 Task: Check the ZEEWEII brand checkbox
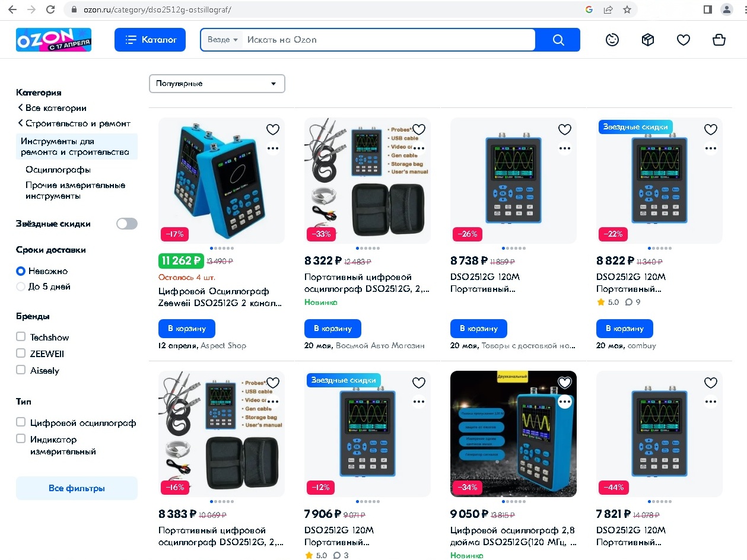21,354
